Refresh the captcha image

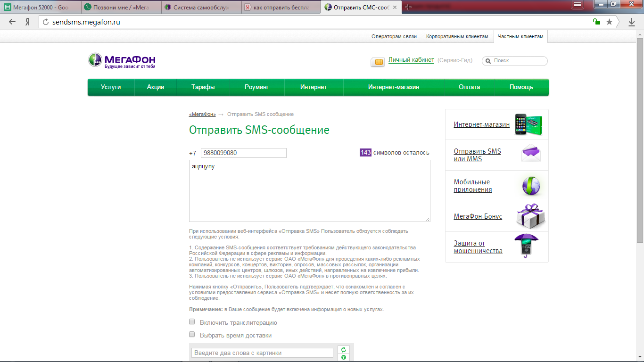pyautogui.click(x=344, y=349)
